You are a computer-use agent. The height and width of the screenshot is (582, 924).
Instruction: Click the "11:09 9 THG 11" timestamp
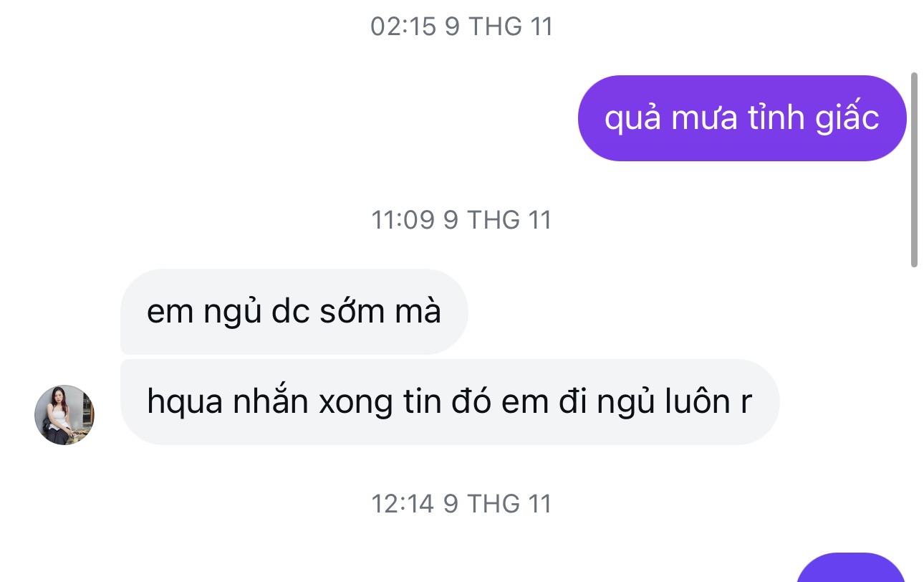pos(461,219)
